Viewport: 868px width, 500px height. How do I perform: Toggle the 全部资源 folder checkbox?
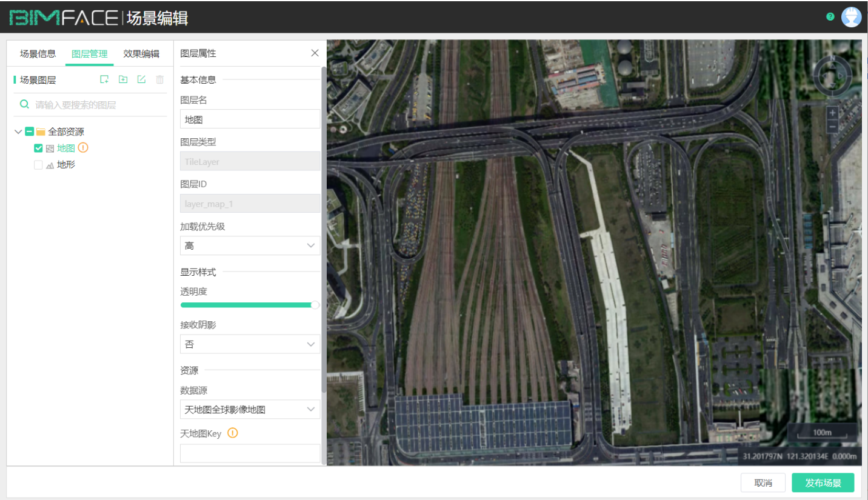[x=29, y=132]
